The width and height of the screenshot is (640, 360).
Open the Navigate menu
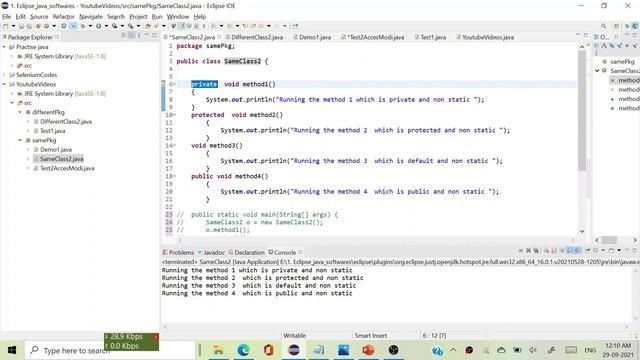pyautogui.click(x=91, y=17)
